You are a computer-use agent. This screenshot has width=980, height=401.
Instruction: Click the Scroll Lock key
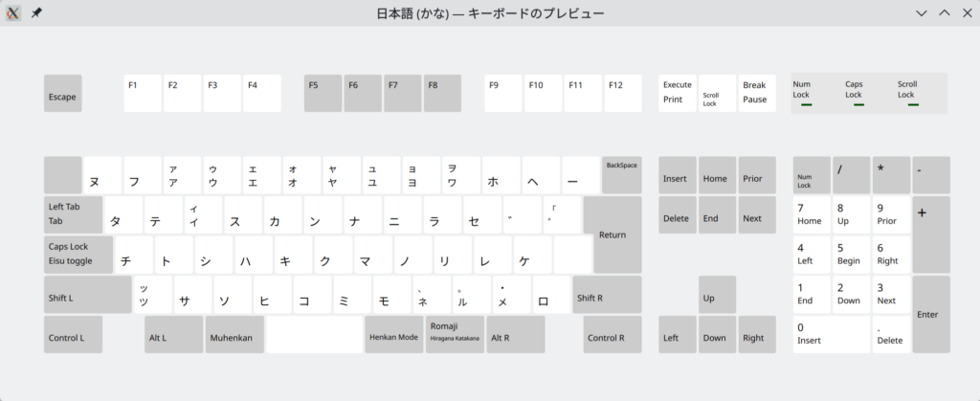(x=717, y=94)
